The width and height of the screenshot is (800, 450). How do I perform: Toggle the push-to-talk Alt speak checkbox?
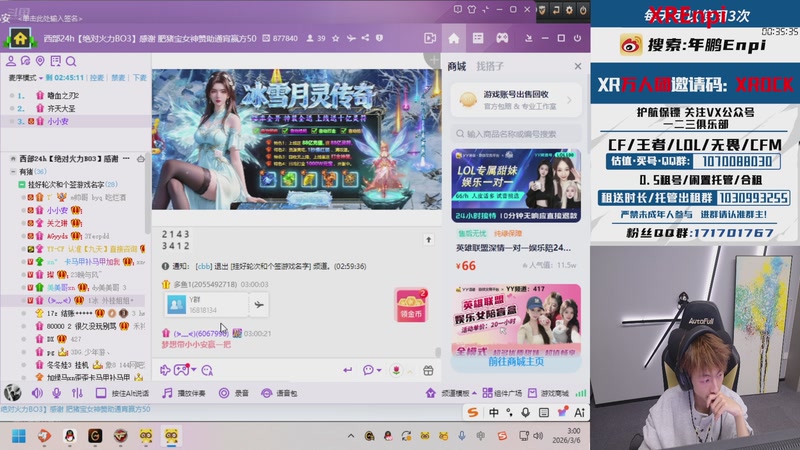(101, 393)
